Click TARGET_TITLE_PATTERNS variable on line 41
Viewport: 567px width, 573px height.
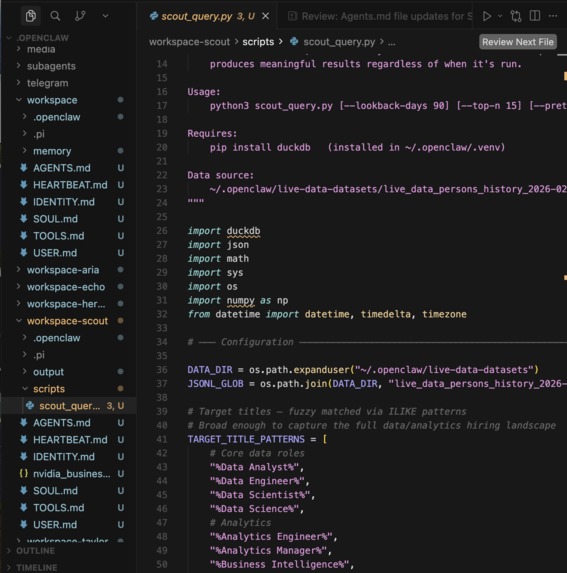pos(246,439)
